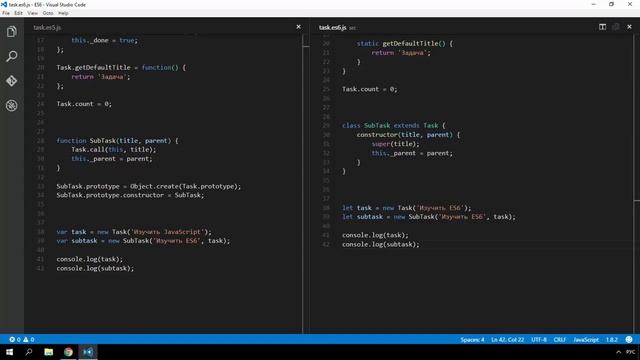
Task: Click 'SubTask.prototype.constructor = SubTask;' line
Action: [x=130, y=195]
